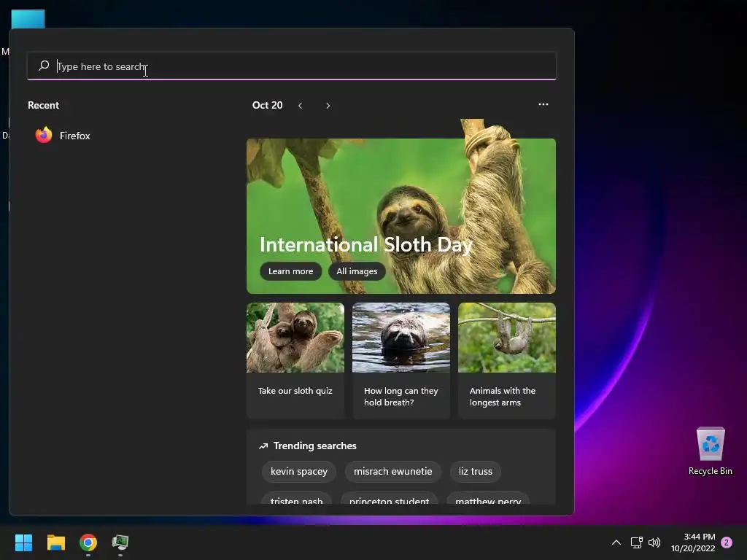Viewport: 747px width, 560px height.
Task: Select the Recycle Bin desktop icon
Action: [711, 451]
